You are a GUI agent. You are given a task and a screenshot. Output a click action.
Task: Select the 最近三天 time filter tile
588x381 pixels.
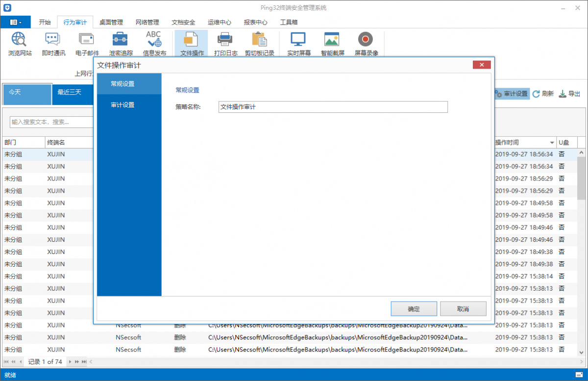click(x=72, y=94)
